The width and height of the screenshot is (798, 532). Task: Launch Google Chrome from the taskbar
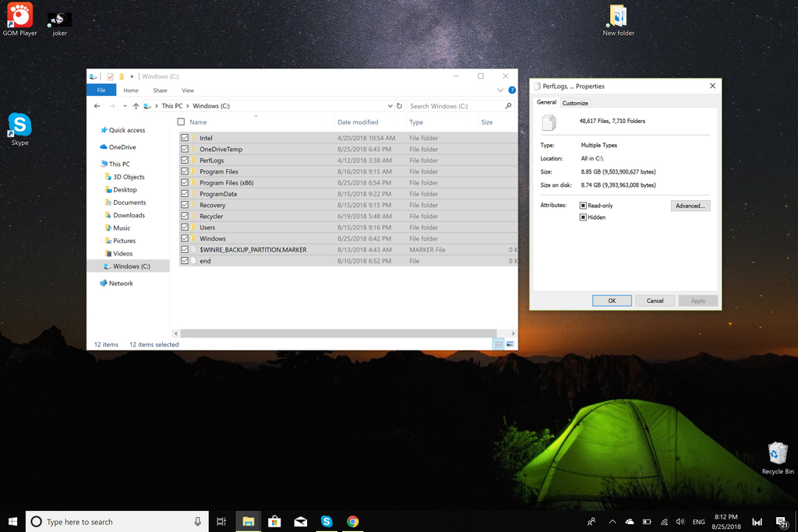pos(353,521)
